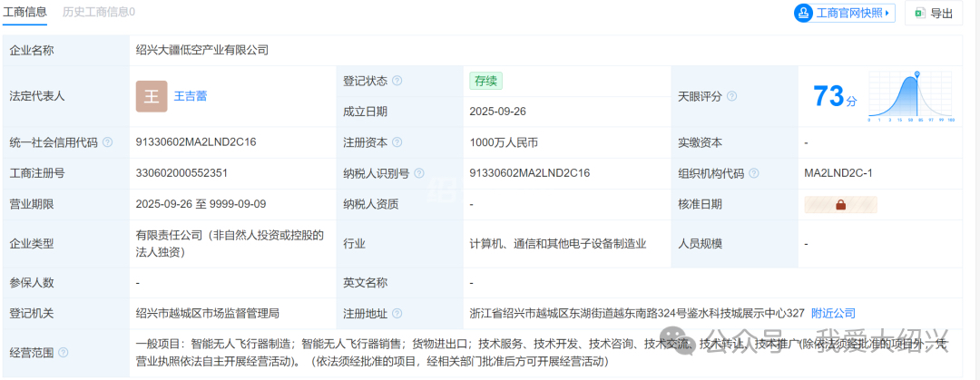
Task: Click help icon beside 组织机构代码
Action: [754, 173]
